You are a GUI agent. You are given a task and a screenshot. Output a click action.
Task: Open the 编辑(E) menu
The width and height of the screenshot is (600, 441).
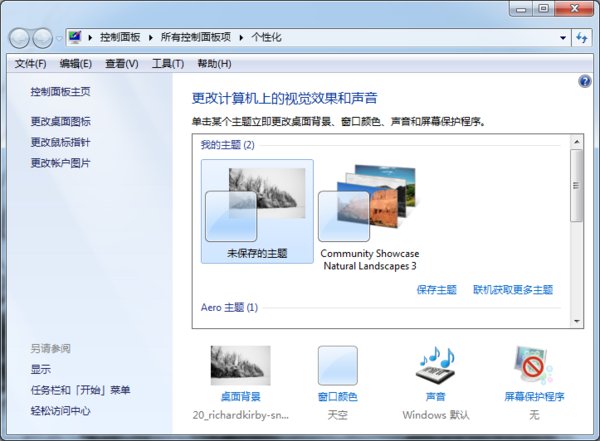click(x=76, y=64)
